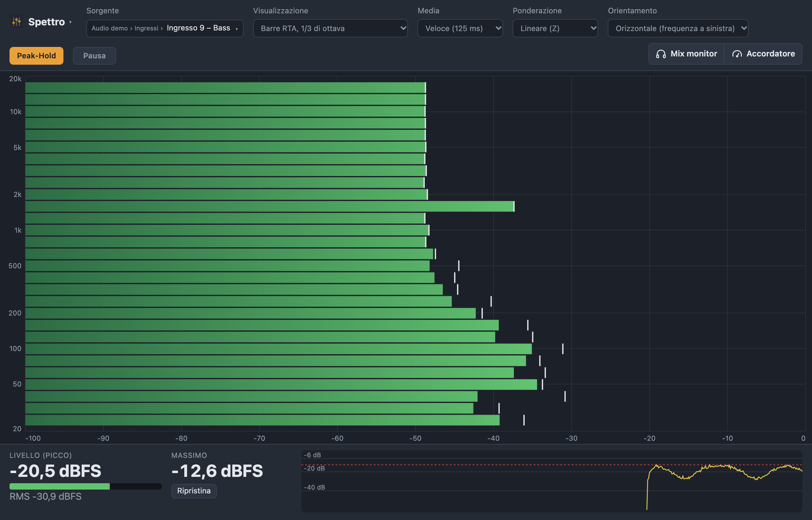Viewport: 812px width, 520px height.
Task: Click the yellow level history graph
Action: [x=552, y=481]
